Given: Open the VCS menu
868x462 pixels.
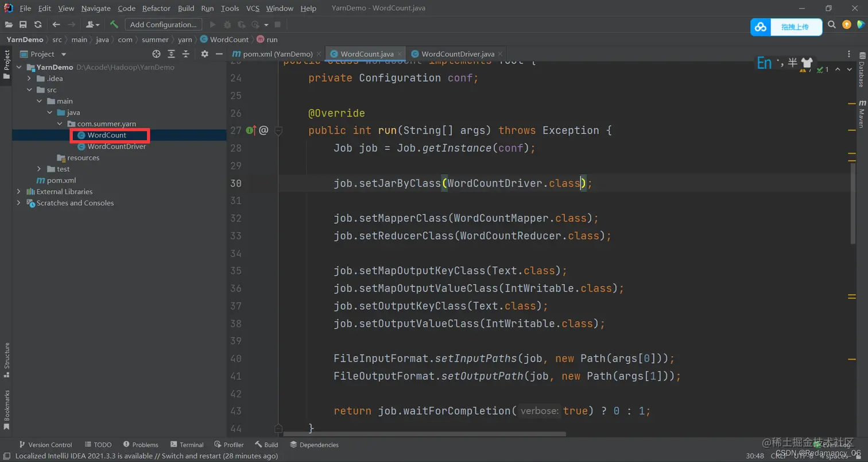Looking at the screenshot, I should coord(253,9).
